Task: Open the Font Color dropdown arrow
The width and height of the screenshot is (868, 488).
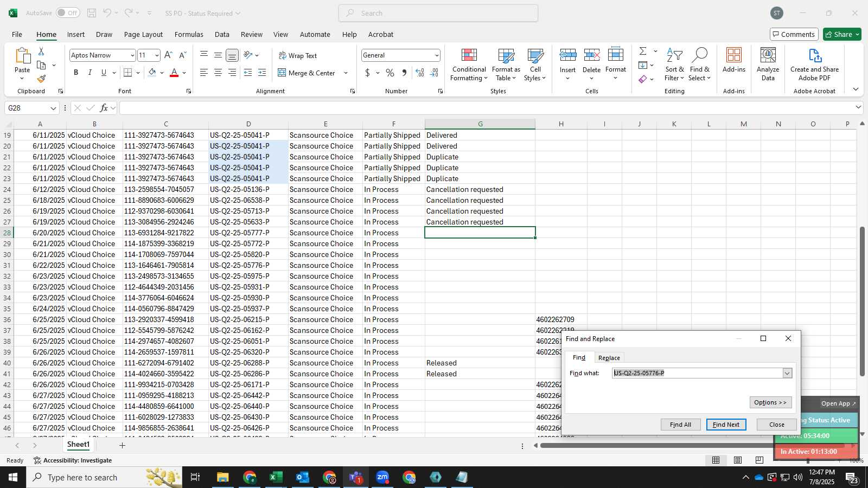Action: [x=184, y=73]
